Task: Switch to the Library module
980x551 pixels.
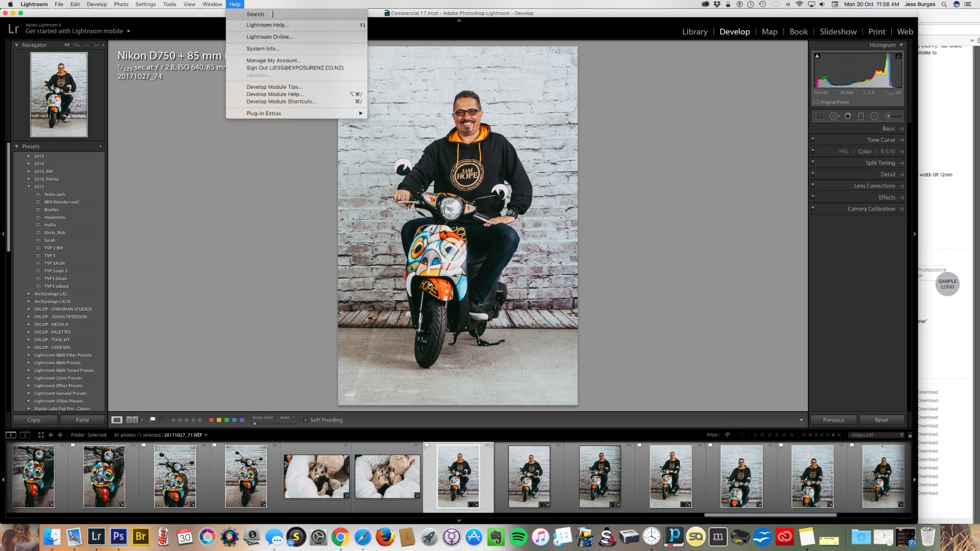Action: pyautogui.click(x=695, y=32)
